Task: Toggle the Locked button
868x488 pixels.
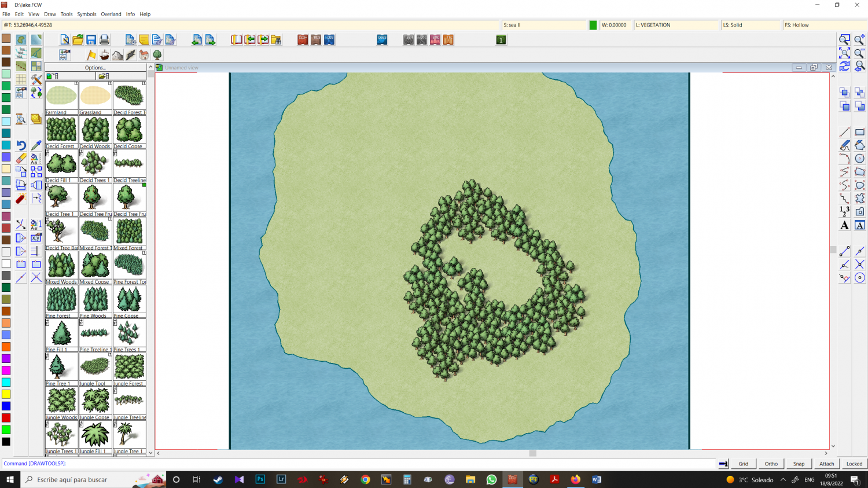Action: tap(855, 464)
